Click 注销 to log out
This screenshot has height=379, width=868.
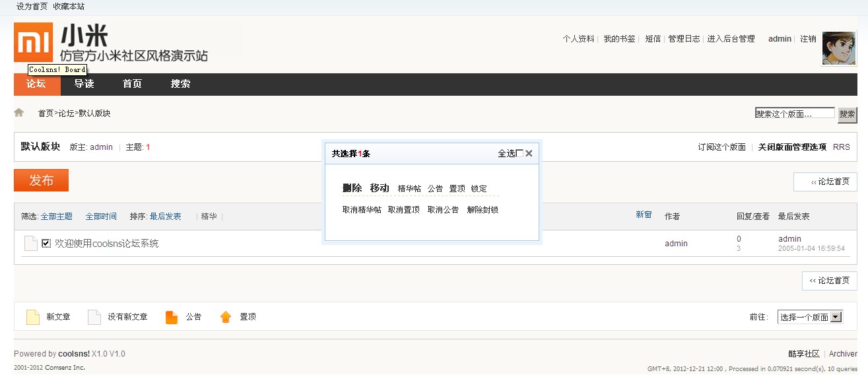click(808, 39)
